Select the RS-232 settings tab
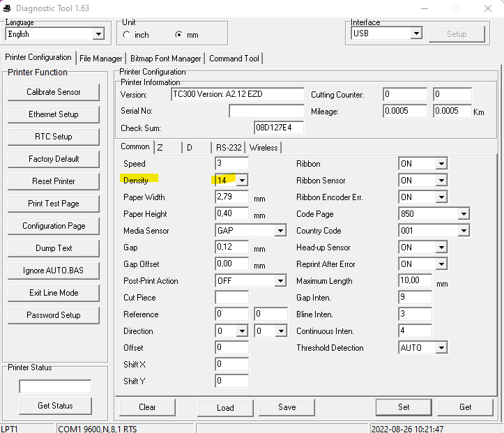Viewport: 504px width, 433px height. [229, 148]
